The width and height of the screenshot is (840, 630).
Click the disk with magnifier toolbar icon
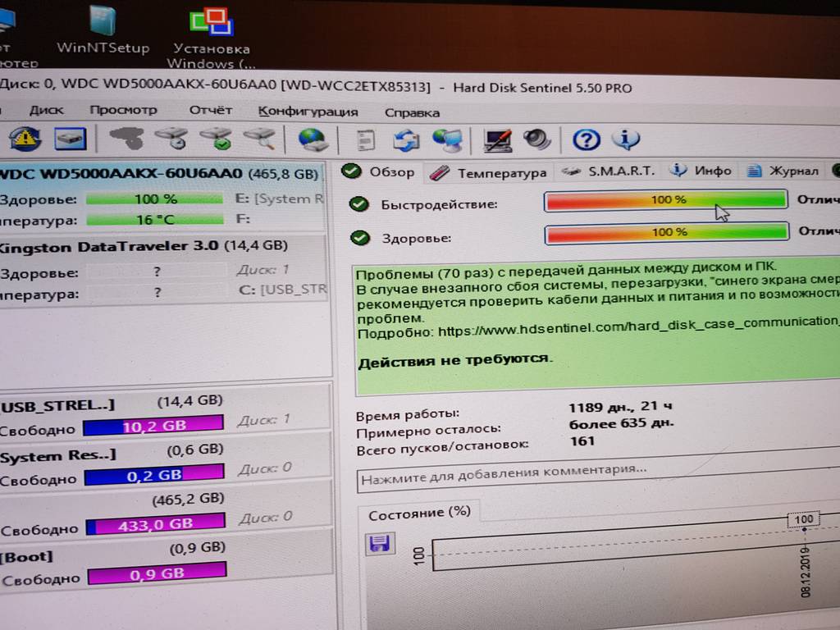[x=260, y=139]
